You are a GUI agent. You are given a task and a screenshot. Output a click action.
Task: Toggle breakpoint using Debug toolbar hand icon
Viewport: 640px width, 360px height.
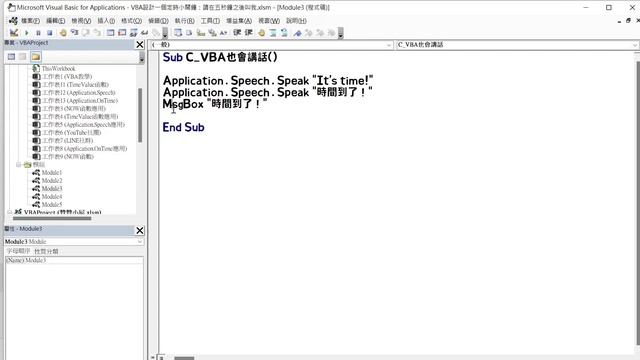pos(63,33)
